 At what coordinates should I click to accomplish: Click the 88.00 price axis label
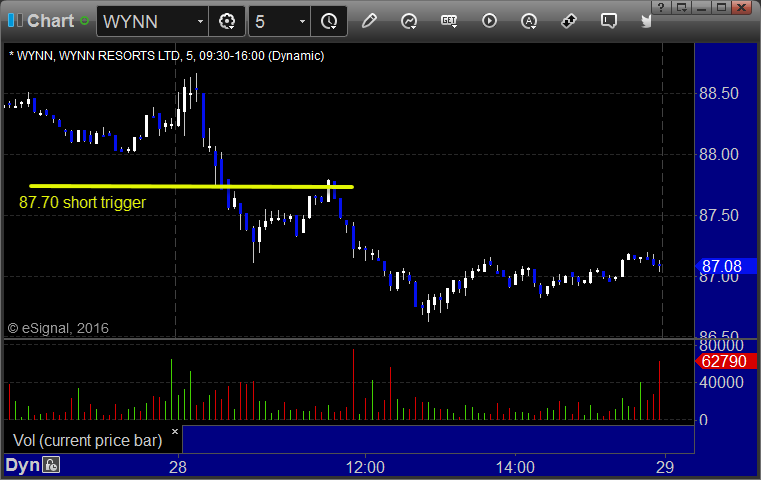(x=719, y=154)
